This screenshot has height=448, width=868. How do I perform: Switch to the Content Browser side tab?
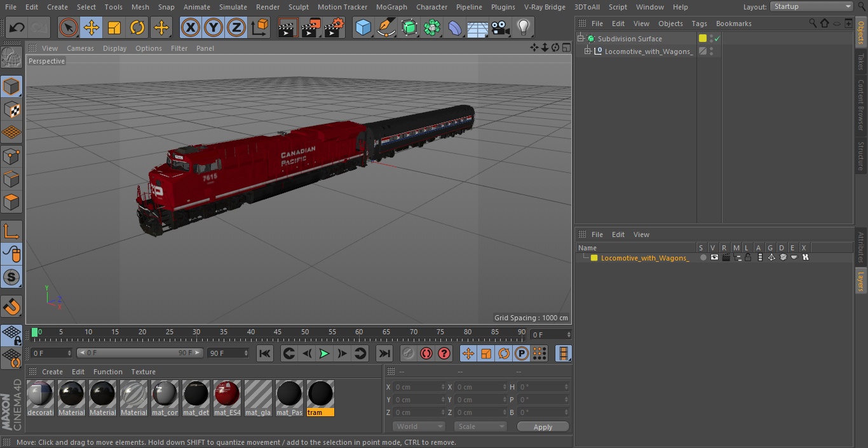pos(861,104)
